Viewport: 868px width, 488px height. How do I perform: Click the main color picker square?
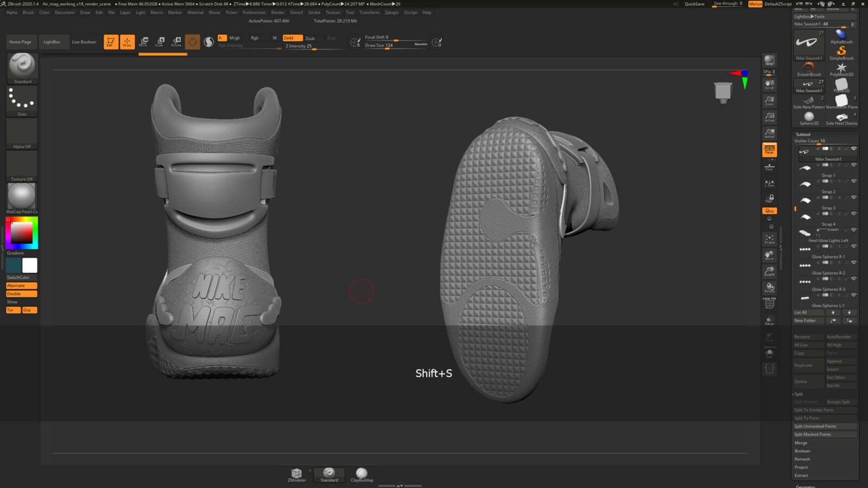coord(22,233)
